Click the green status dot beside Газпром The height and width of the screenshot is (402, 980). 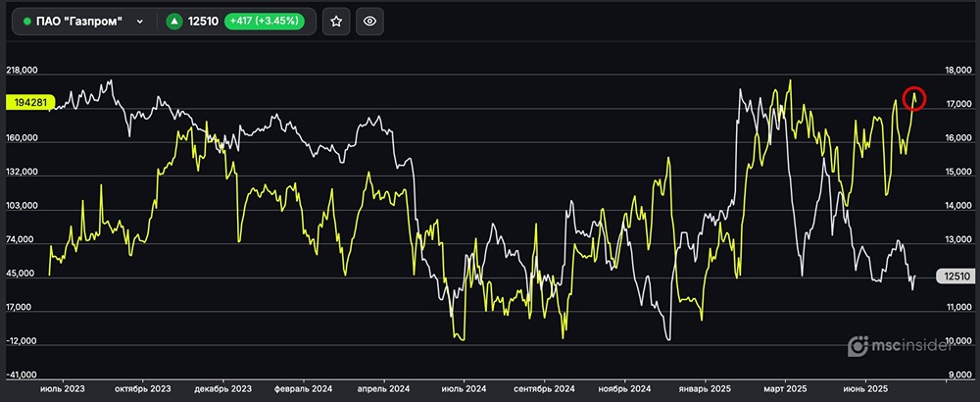26,22
